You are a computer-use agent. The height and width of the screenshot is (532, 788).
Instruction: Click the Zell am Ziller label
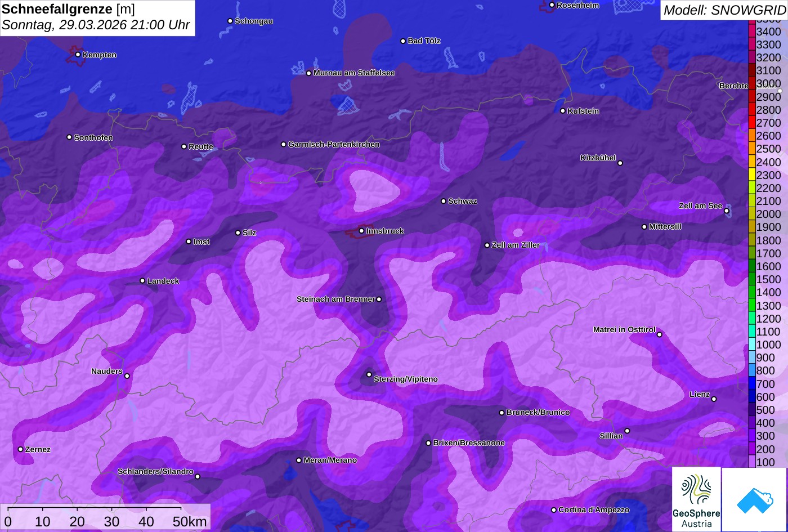516,245
